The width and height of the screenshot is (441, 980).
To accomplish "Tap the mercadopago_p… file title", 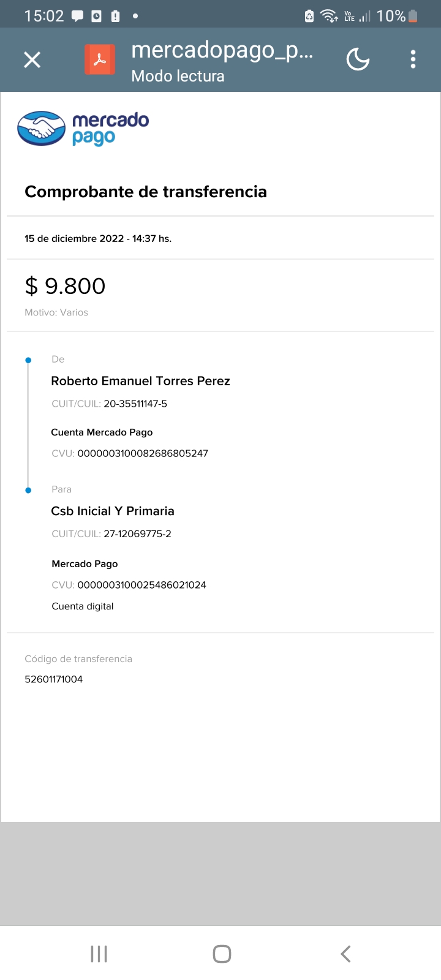I will pyautogui.click(x=222, y=50).
